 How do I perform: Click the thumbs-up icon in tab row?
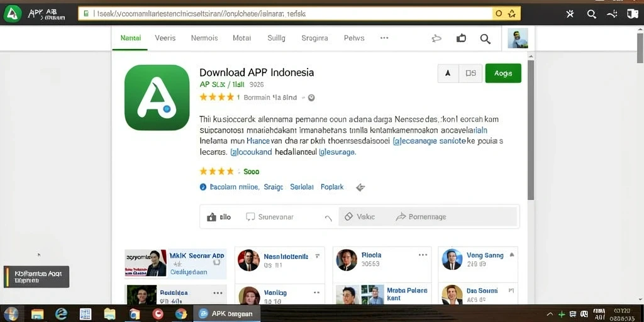(461, 38)
